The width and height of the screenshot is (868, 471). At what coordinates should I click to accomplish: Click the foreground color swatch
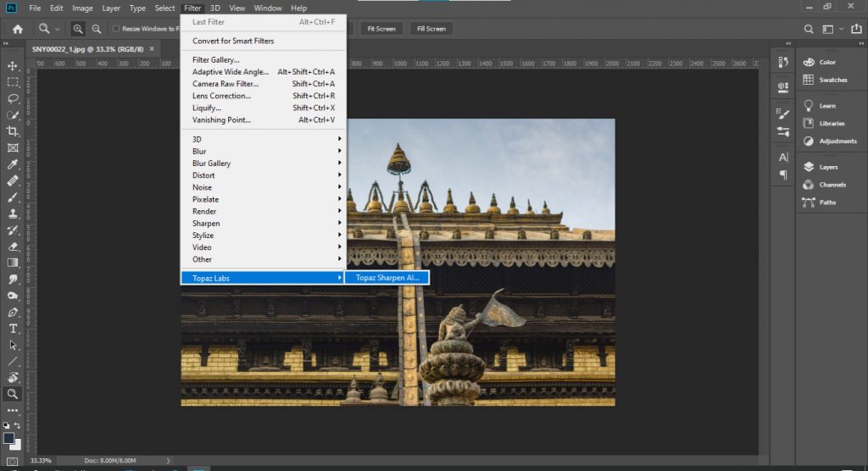8,438
